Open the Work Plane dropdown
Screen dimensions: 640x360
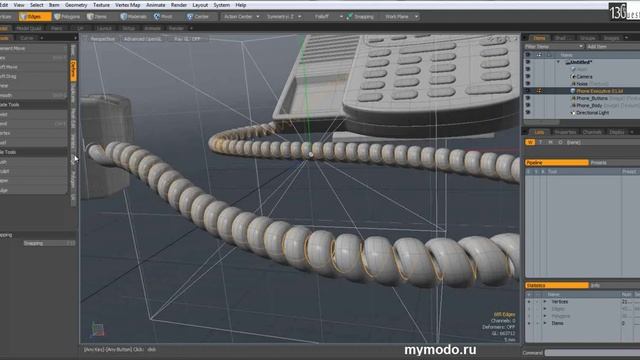pyautogui.click(x=401, y=17)
